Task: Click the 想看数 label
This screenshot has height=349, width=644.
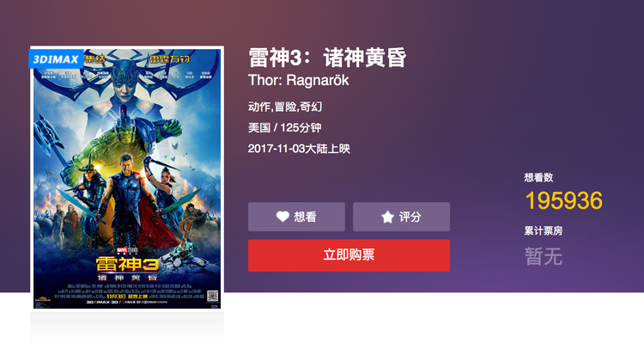Action: (x=538, y=178)
